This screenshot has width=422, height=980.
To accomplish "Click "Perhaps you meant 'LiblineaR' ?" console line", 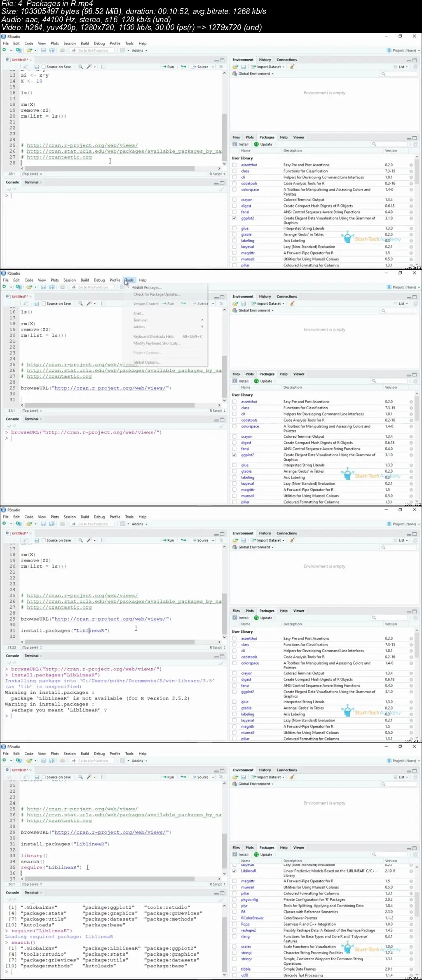I will pyautogui.click(x=59, y=710).
